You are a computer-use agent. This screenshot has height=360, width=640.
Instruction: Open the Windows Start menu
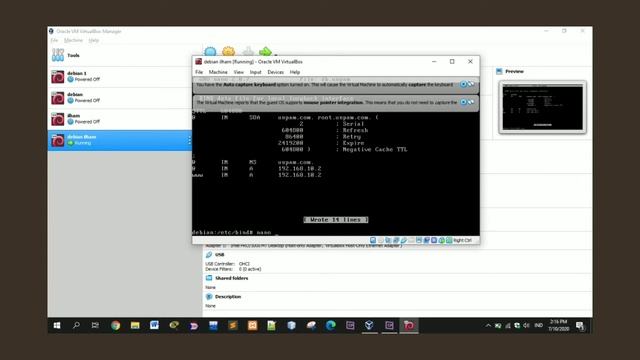click(57, 325)
